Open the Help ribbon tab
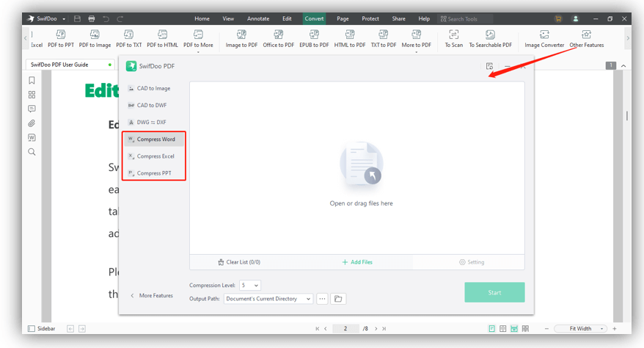This screenshot has width=644, height=348. 424,19
